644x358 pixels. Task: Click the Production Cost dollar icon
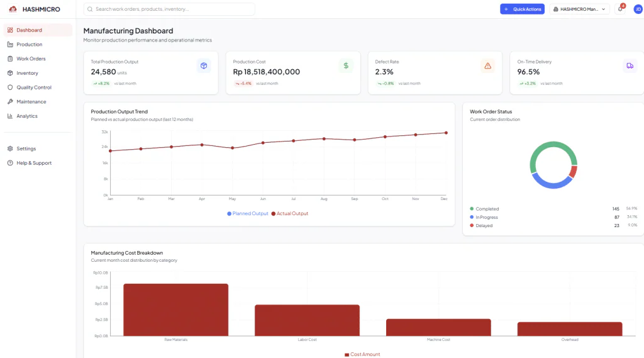point(346,66)
